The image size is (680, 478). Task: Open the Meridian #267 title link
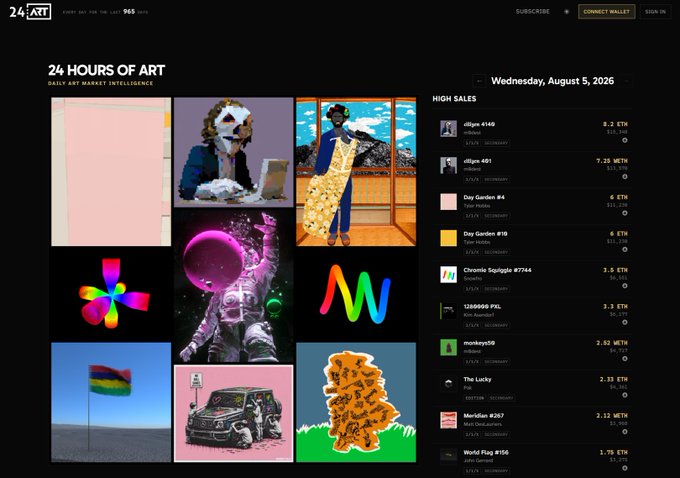point(484,416)
